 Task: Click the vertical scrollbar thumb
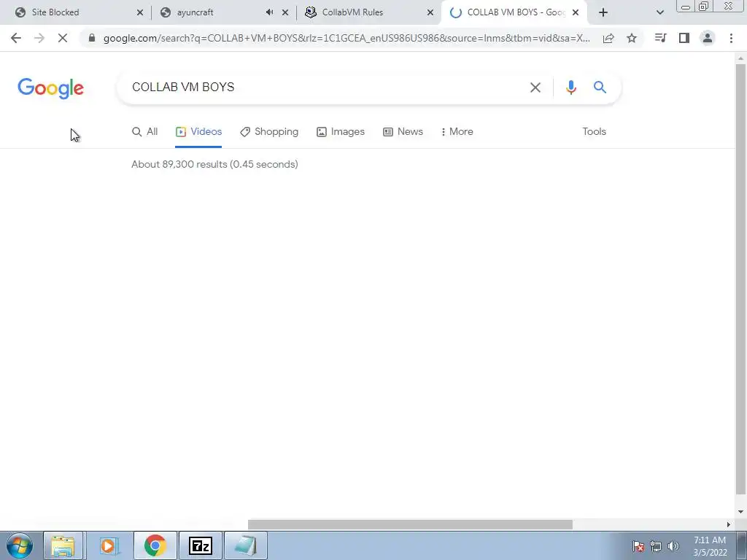740,279
